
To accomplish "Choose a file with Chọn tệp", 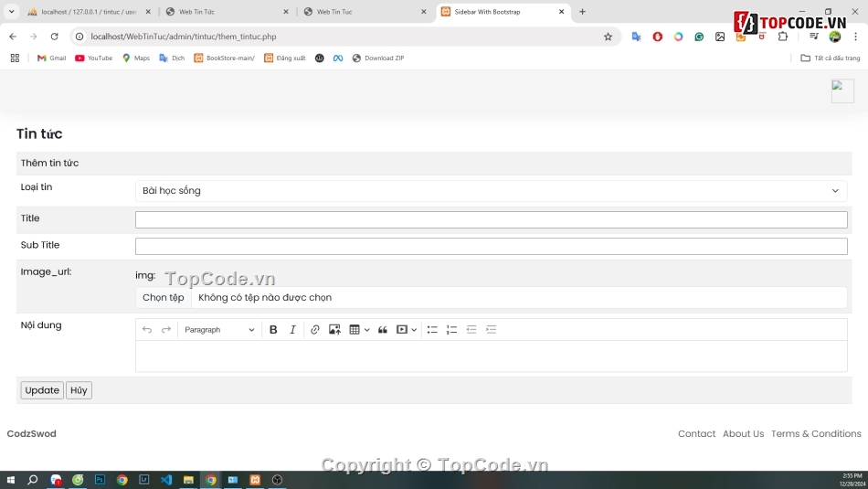I will tap(164, 297).
